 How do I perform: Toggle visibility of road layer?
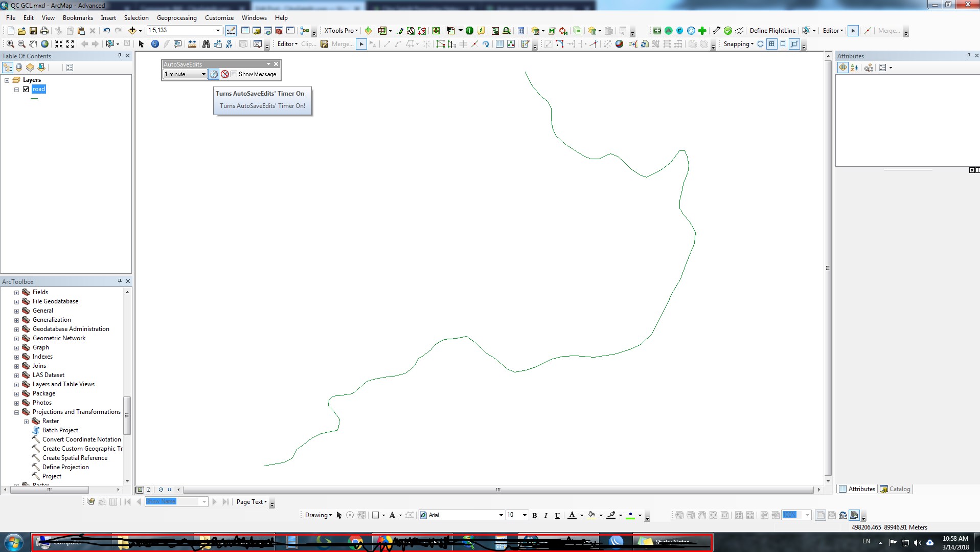point(26,89)
